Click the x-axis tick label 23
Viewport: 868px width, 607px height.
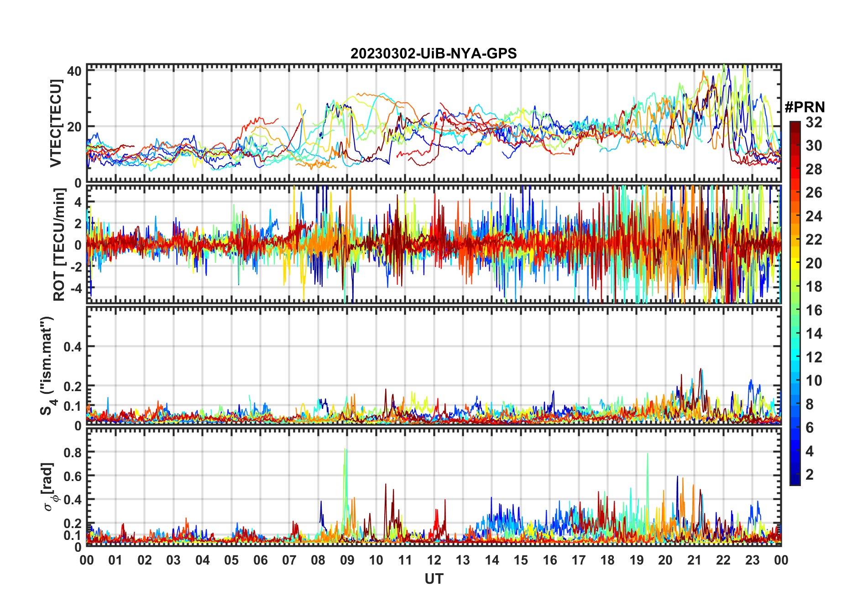pyautogui.click(x=752, y=560)
